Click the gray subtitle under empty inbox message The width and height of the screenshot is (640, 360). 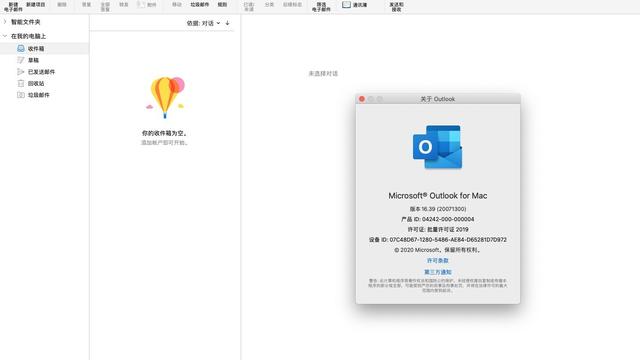tap(164, 142)
